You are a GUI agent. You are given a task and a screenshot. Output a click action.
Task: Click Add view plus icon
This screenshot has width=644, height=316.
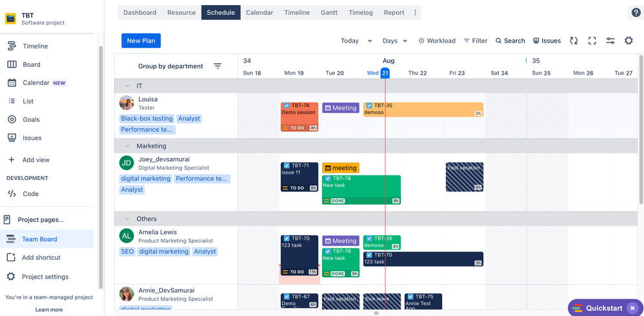coord(12,160)
